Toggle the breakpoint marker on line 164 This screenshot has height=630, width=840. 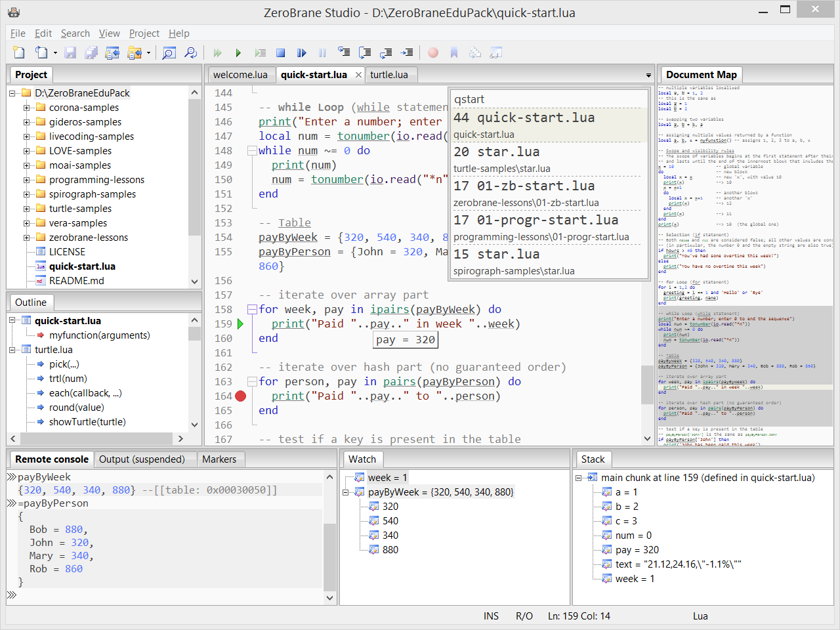[241, 396]
